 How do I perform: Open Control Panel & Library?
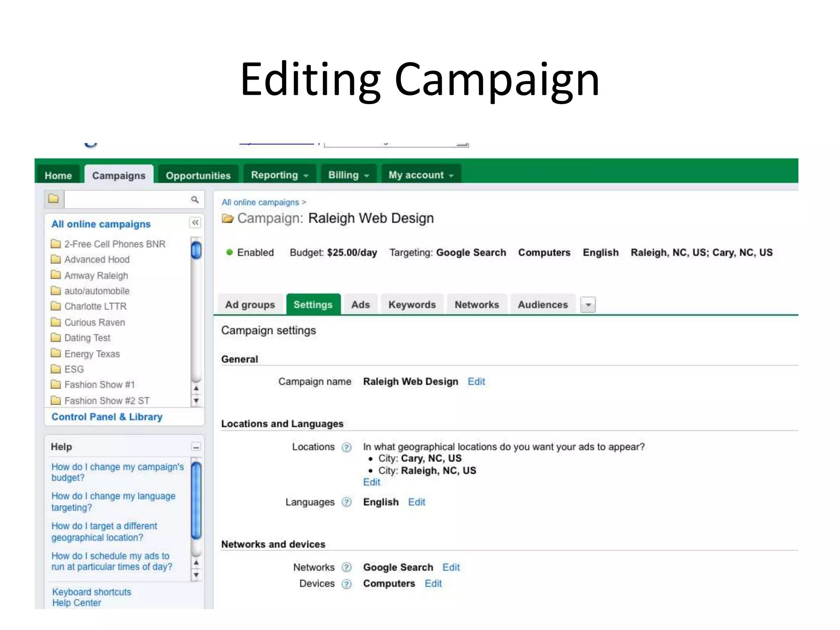107,417
